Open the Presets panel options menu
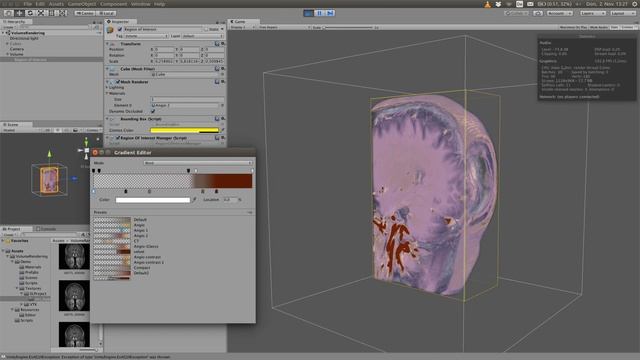Image resolution: width=640 pixels, height=360 pixels. click(x=250, y=212)
